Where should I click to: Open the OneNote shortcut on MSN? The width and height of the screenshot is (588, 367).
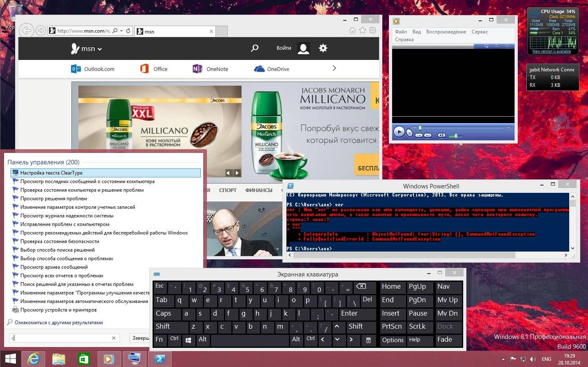click(x=211, y=69)
